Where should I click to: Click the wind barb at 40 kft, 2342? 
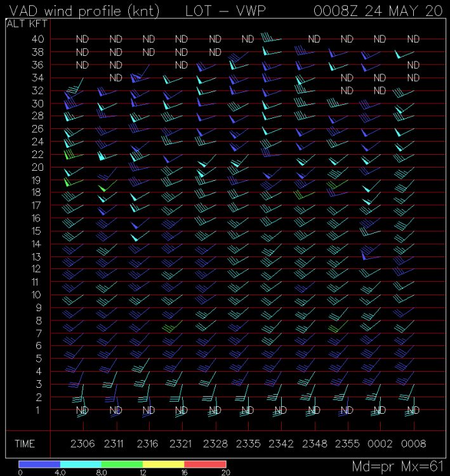click(x=270, y=37)
